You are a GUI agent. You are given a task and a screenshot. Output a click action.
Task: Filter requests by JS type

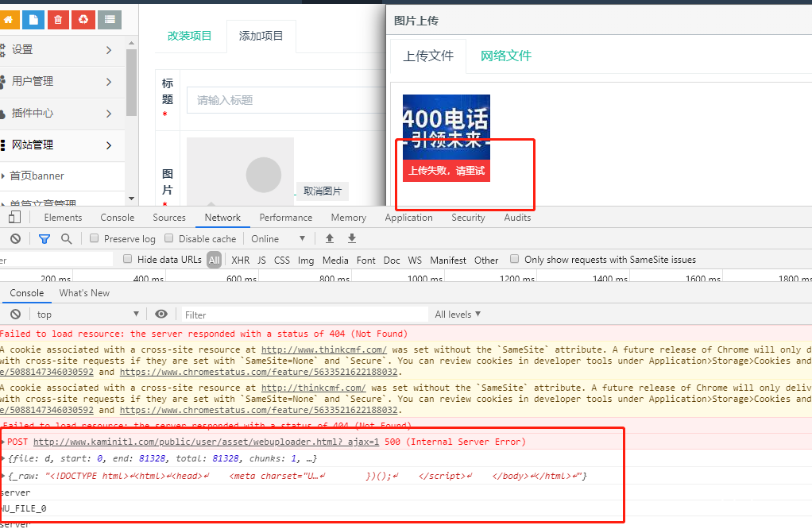[261, 261]
